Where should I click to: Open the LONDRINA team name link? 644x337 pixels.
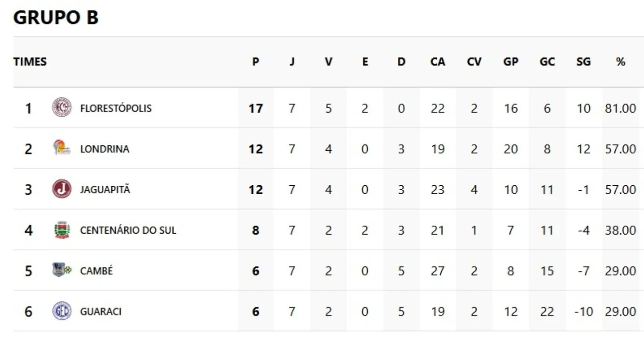coord(104,149)
